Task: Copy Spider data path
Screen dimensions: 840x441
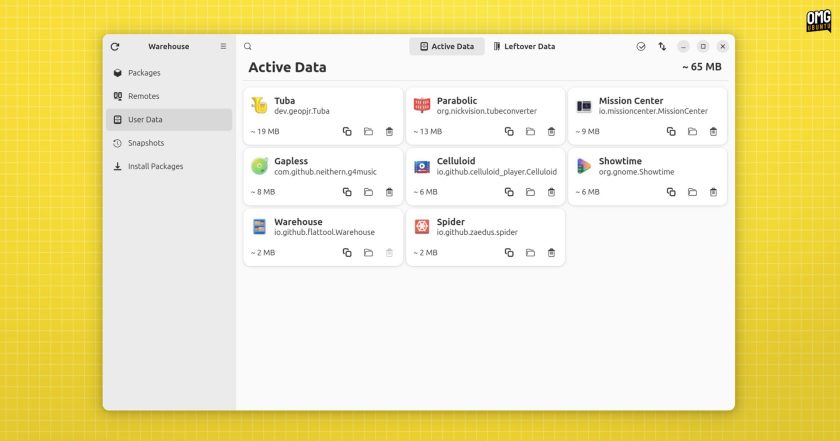Action: [x=509, y=252]
